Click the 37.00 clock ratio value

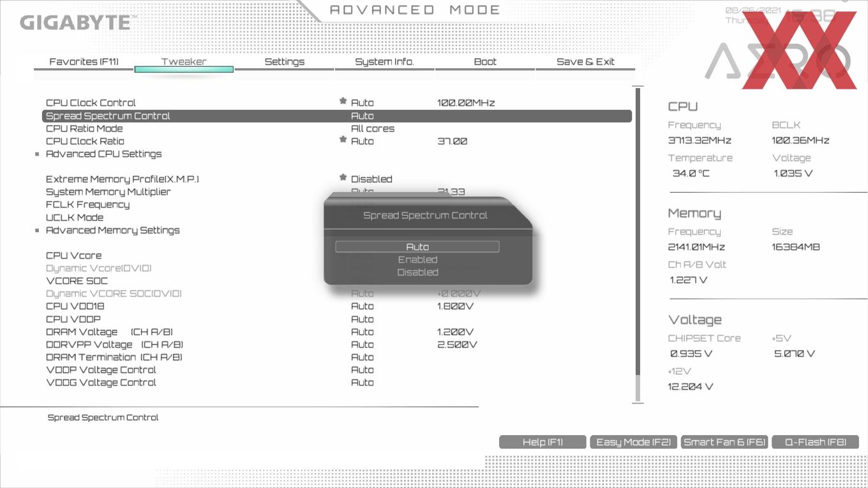[452, 141]
